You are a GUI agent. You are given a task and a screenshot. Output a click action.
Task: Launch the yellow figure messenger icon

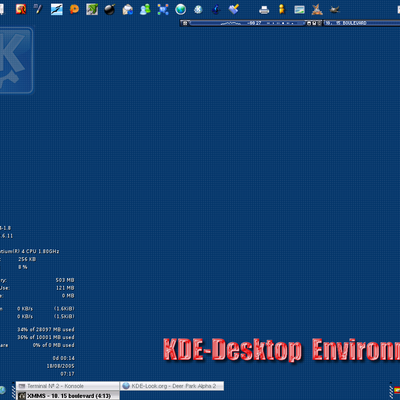282,9
